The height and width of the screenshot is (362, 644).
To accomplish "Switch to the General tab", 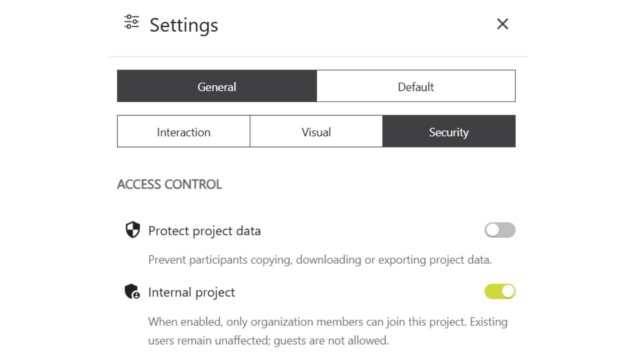I will tap(217, 86).
